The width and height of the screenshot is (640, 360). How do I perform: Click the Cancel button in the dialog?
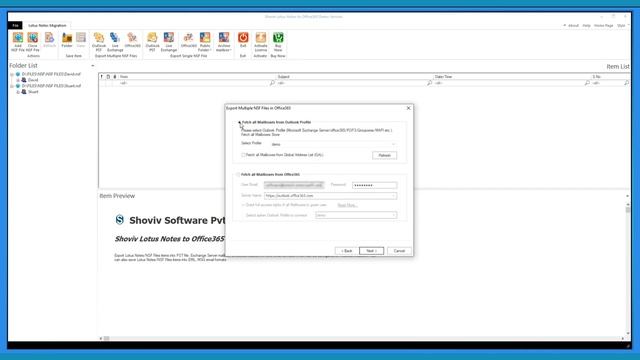(399, 251)
